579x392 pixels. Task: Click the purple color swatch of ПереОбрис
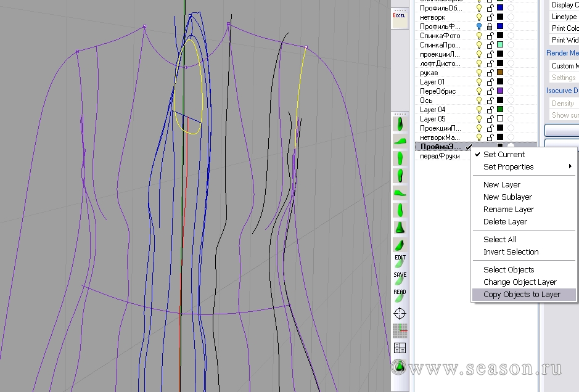point(501,91)
